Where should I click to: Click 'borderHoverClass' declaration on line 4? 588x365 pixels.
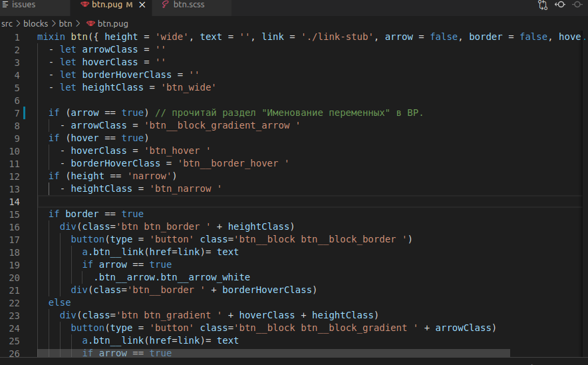pyautogui.click(x=127, y=75)
